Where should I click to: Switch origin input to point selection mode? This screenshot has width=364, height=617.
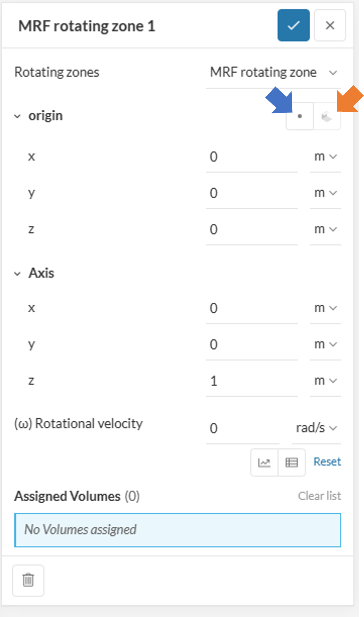click(300, 116)
